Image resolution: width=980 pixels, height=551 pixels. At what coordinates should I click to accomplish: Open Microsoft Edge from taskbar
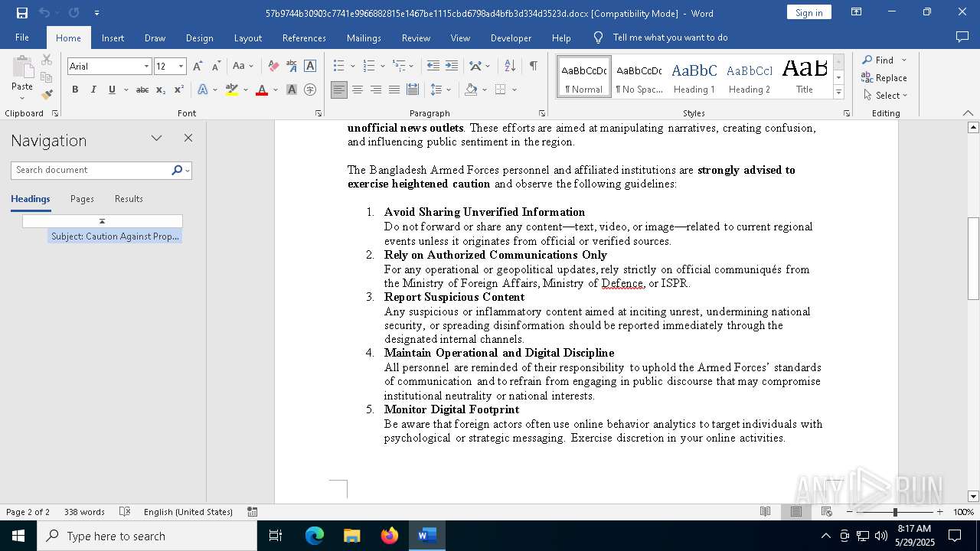pyautogui.click(x=315, y=536)
